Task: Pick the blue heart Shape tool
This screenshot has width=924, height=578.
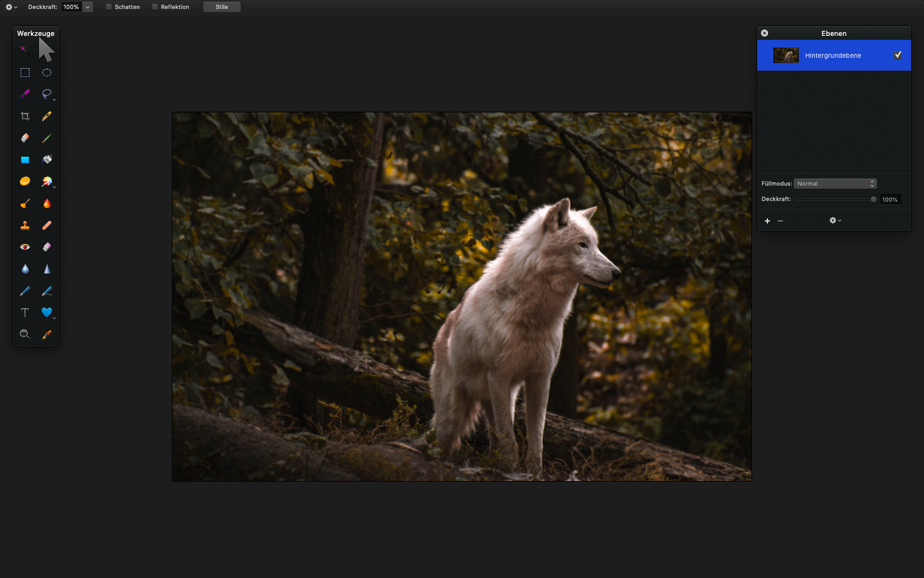Action: click(x=47, y=313)
